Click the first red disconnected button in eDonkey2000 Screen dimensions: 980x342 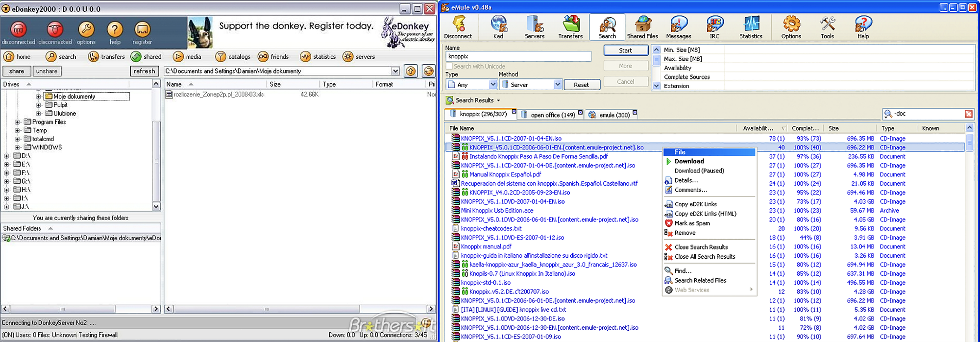coord(19,33)
